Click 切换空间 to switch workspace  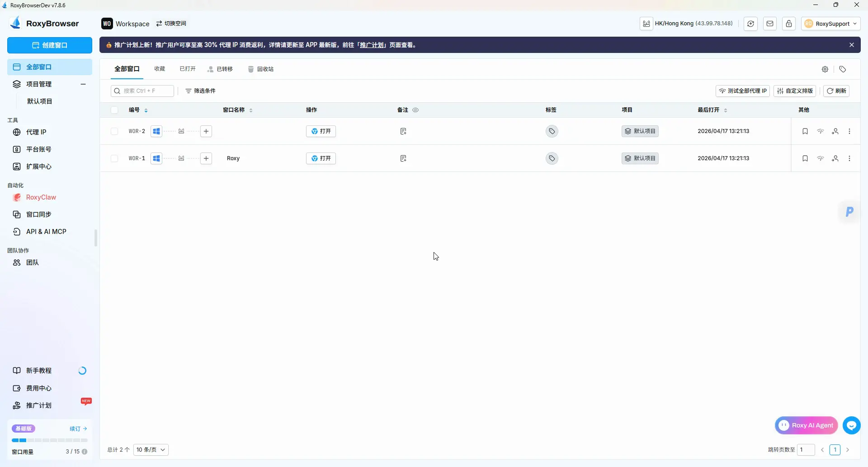[171, 24]
